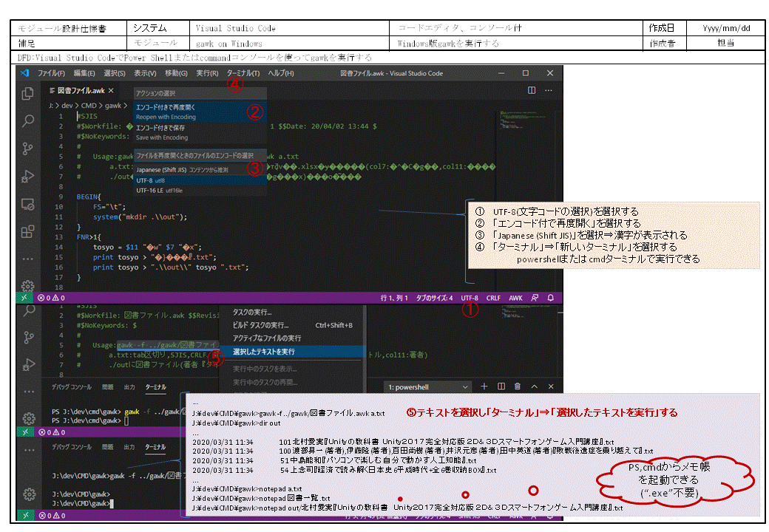Choose エンコード付きで保存 (Save with Encoding)
Screen dimensions: 769x532
(x=200, y=132)
